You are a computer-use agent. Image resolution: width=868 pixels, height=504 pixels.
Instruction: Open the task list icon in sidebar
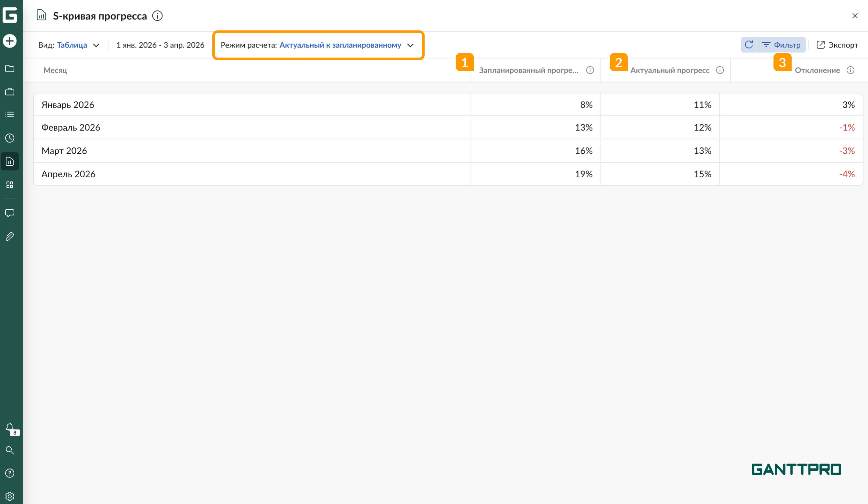(x=10, y=114)
